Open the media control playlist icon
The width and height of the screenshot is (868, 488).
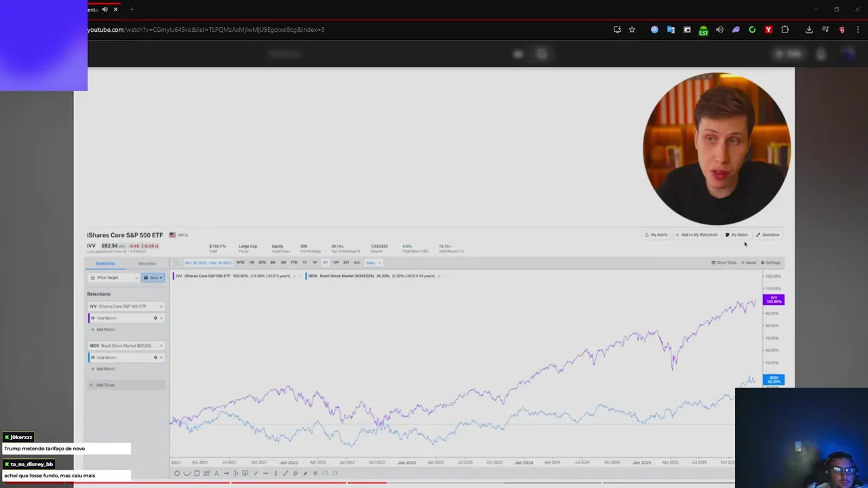point(825,30)
